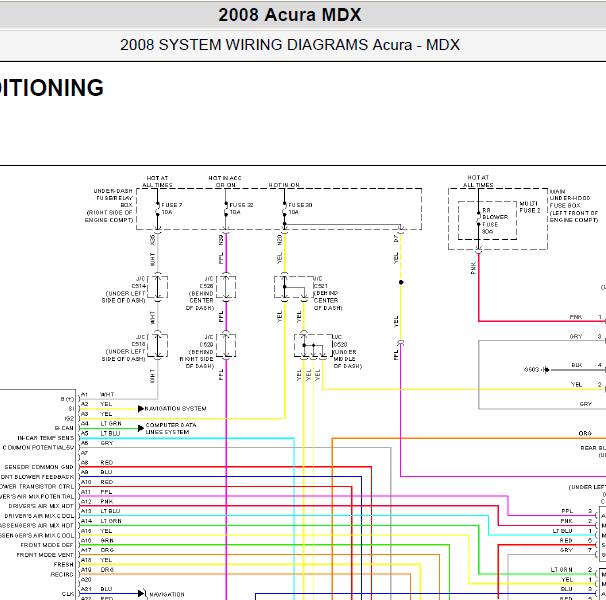Click the 'RECIRC' signal label
This screenshot has height=600, width=606.
(x=62, y=575)
